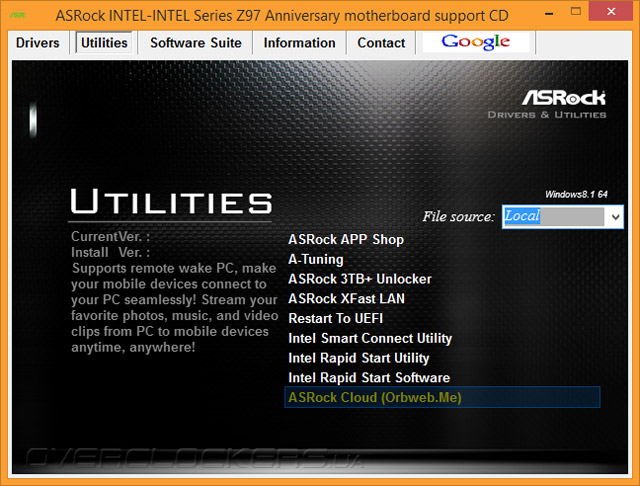Minimize the support CD window

(549, 13)
